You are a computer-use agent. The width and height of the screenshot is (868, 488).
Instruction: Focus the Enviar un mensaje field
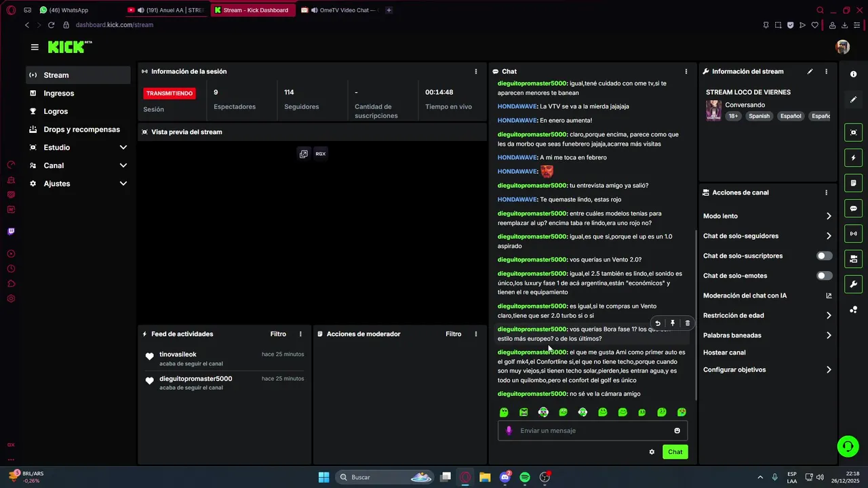[593, 430]
